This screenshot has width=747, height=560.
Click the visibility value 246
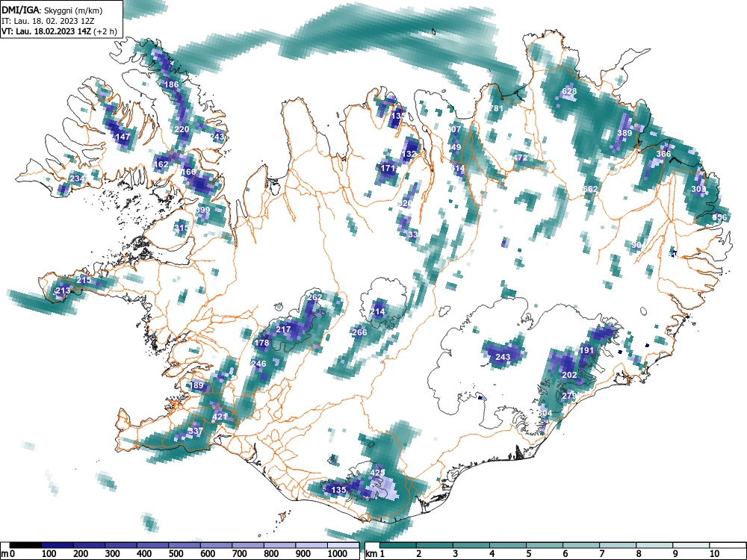click(258, 364)
